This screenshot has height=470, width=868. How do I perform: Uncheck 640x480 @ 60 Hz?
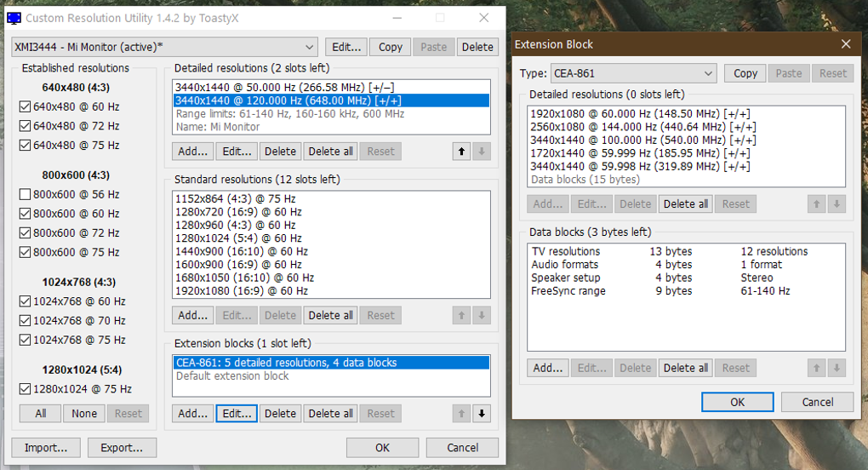coord(25,107)
